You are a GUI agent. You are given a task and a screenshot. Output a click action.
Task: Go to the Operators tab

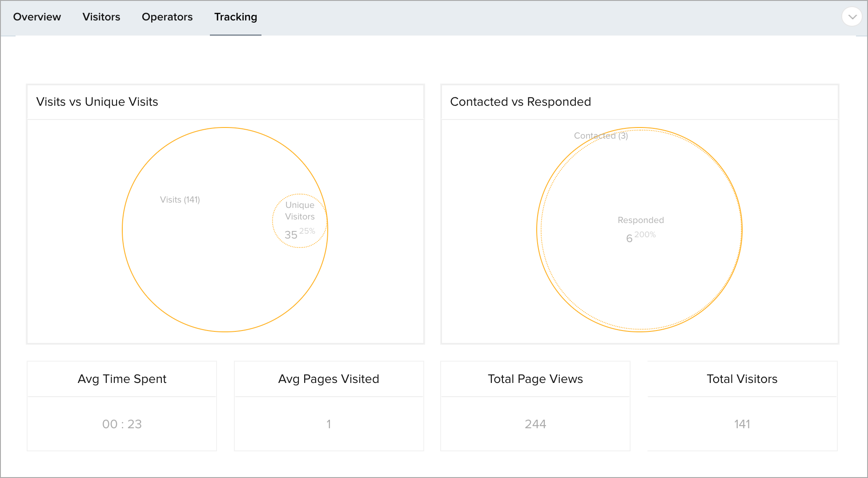click(x=167, y=17)
